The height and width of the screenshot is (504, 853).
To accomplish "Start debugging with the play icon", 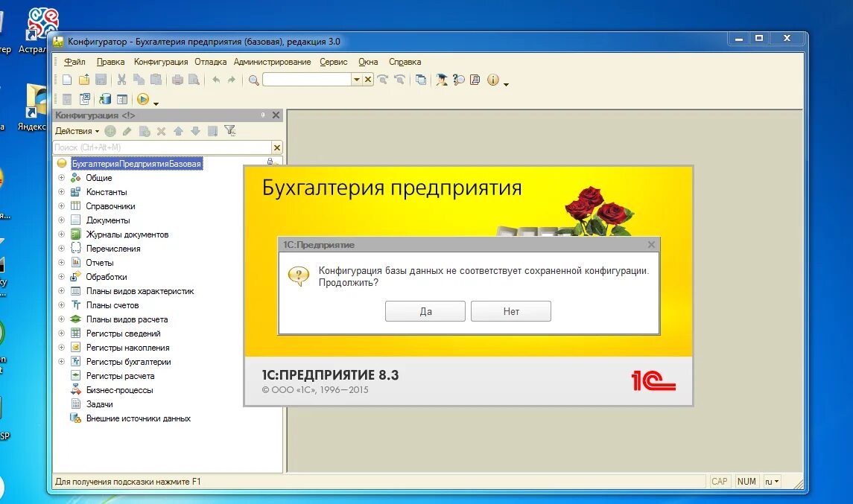I will click(143, 99).
